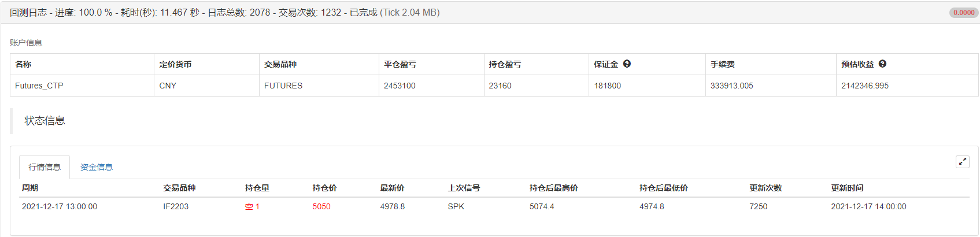Click the 账户信息 section label
The image size is (980, 237).
coord(26,43)
